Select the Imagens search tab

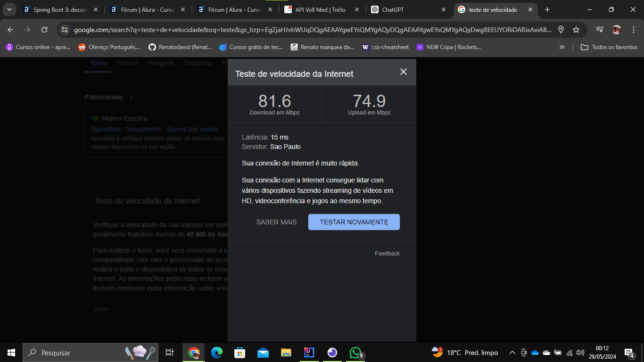click(161, 63)
